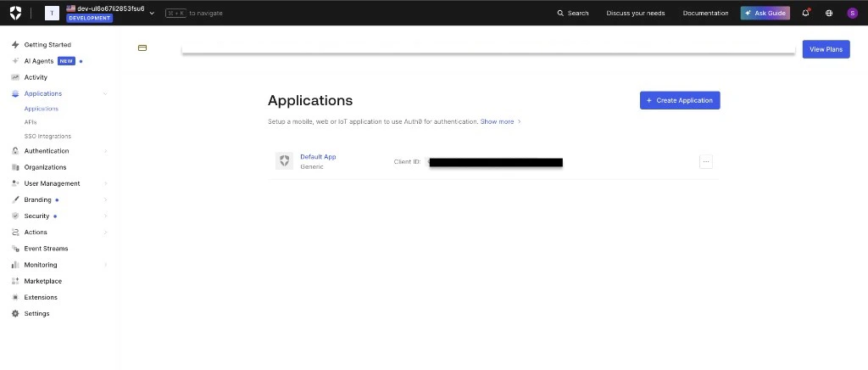Click the Applications page heading
The width and height of the screenshot is (868, 370).
pos(310,100)
